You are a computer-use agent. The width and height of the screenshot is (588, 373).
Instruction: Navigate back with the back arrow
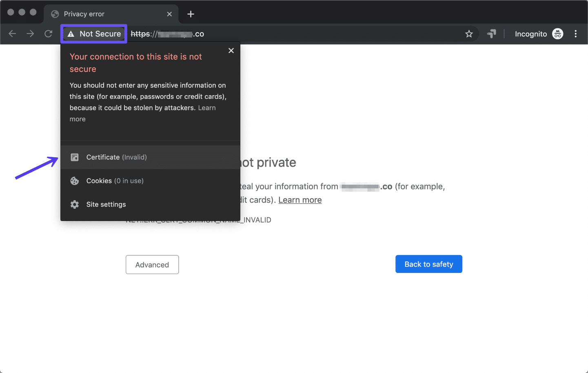12,34
